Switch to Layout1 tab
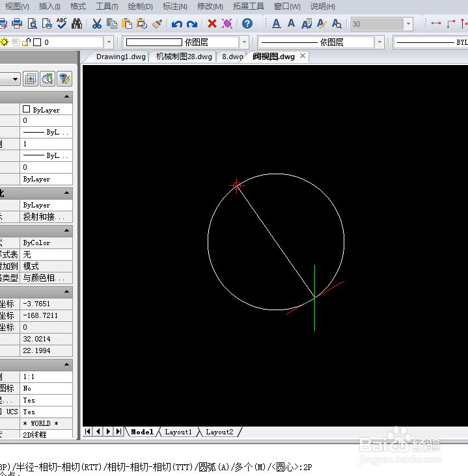Viewport: 468px width, 476px height. click(x=178, y=432)
